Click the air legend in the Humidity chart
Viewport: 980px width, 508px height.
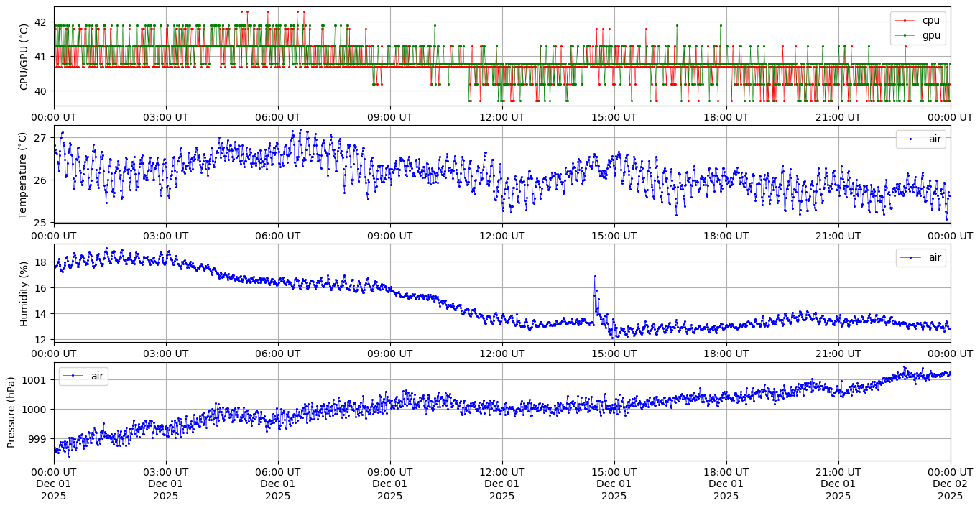pos(935,257)
